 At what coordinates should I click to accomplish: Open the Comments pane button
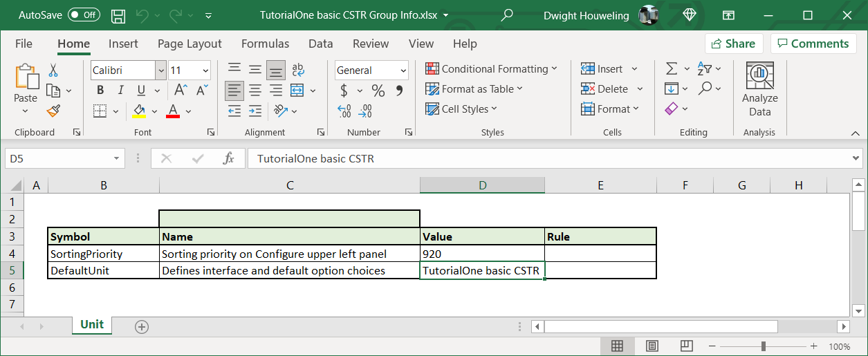click(813, 44)
